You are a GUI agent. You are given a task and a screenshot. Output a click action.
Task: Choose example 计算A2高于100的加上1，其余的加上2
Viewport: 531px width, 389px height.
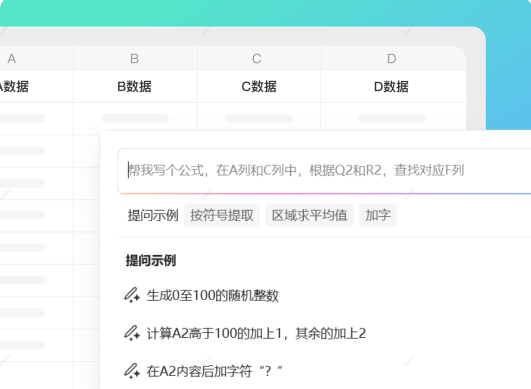256,333
